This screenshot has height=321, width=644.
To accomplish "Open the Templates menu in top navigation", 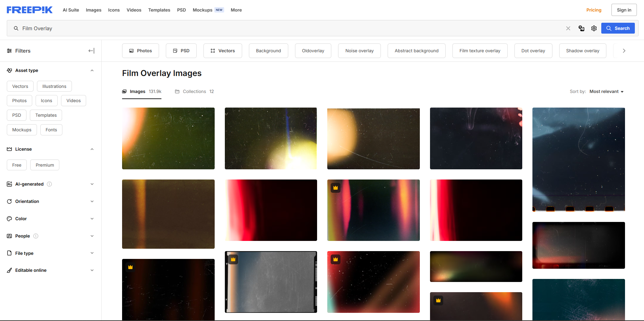I will click(159, 10).
